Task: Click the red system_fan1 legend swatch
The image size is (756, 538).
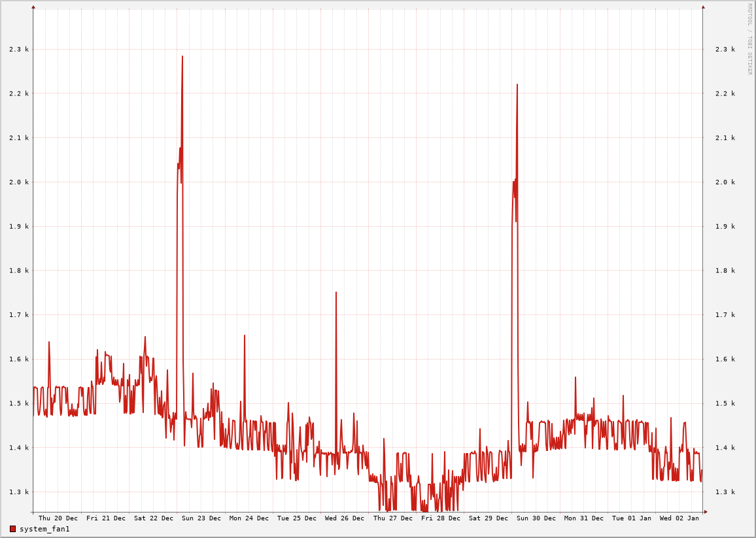Action: (x=12, y=529)
